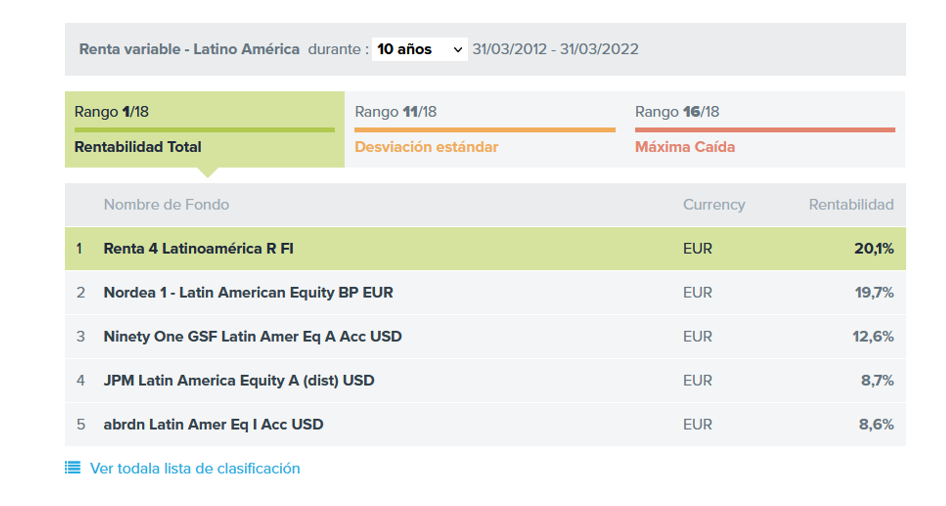Open Renta 4 Latinoamérica R FI fund
Image resolution: width=946 pixels, height=506 pixels.
tap(198, 248)
